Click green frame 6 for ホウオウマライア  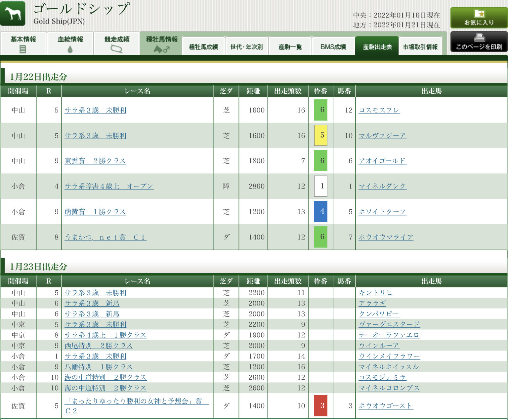[x=320, y=237]
